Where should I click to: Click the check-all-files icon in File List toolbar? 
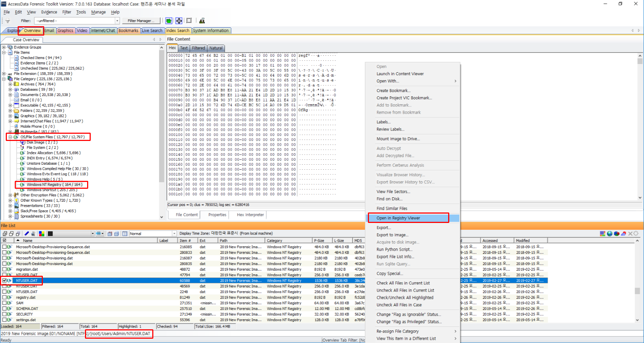point(5,234)
